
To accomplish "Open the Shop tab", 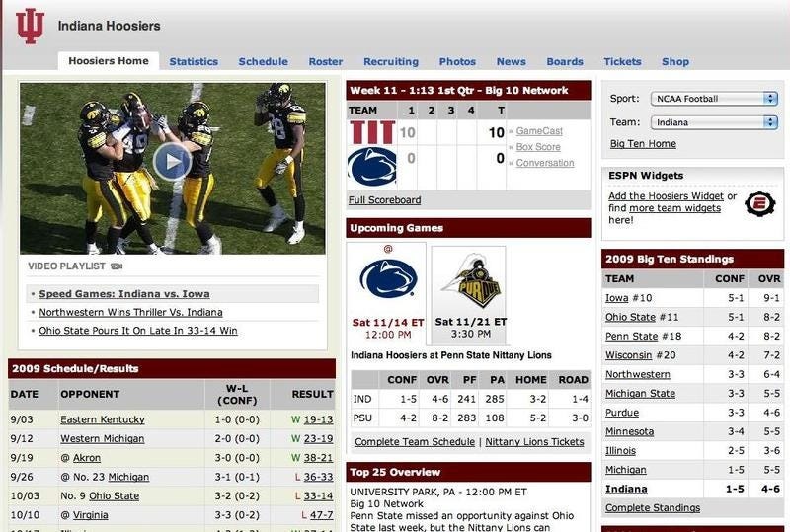I will (675, 61).
